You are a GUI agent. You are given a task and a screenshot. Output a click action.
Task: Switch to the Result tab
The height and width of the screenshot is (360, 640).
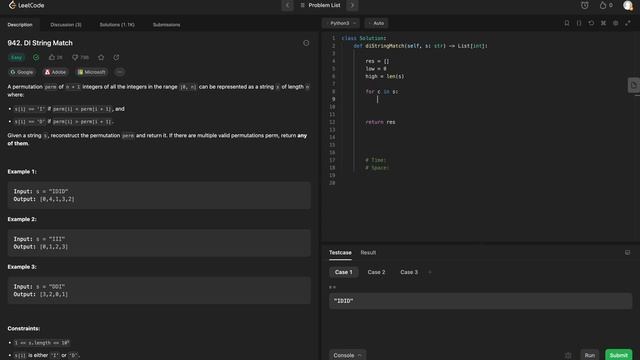368,253
